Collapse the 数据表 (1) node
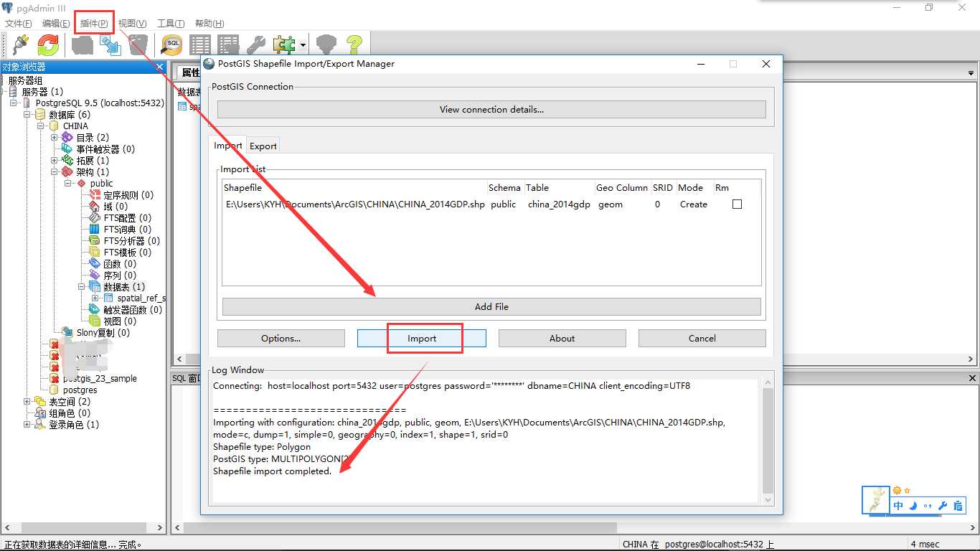Screen dimensions: 980x551 coord(82,286)
